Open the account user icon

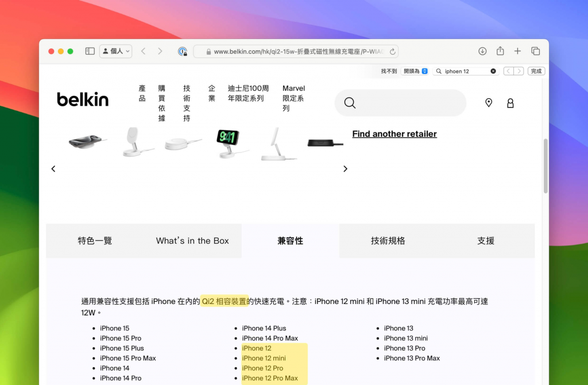510,103
